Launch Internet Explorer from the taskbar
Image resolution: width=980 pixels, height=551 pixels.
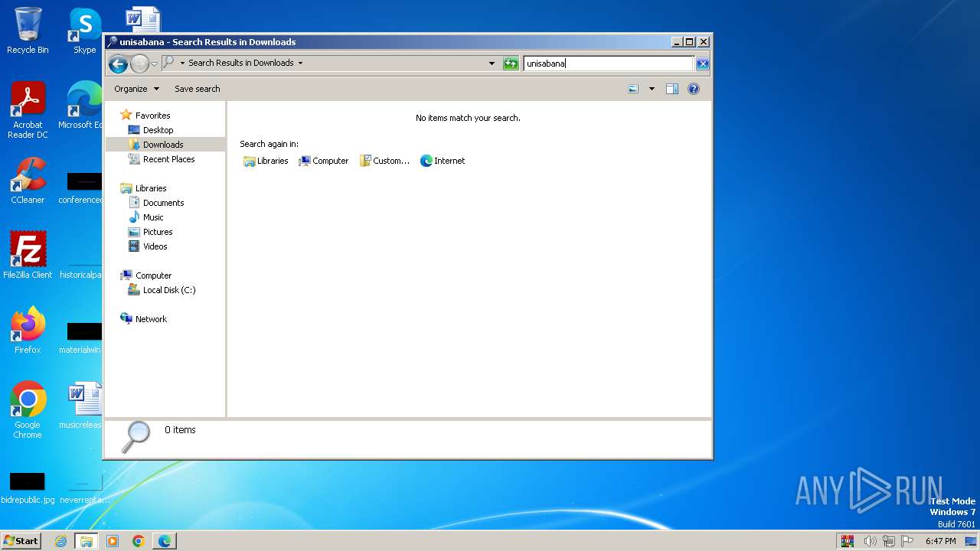pos(61,541)
